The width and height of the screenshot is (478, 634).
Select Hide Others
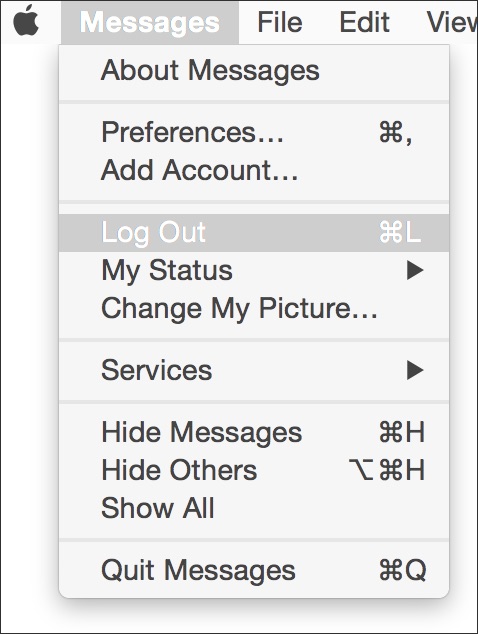pyautogui.click(x=254, y=470)
